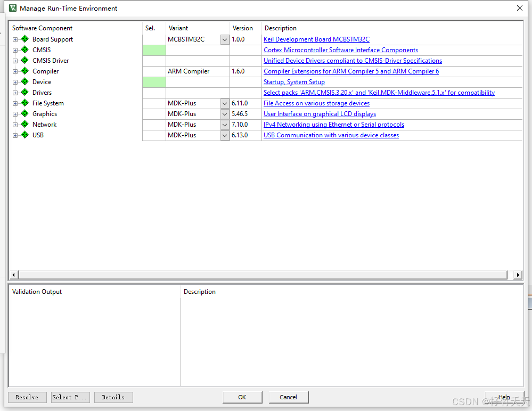
Task: Click the Validation Output header
Action: tap(37, 292)
